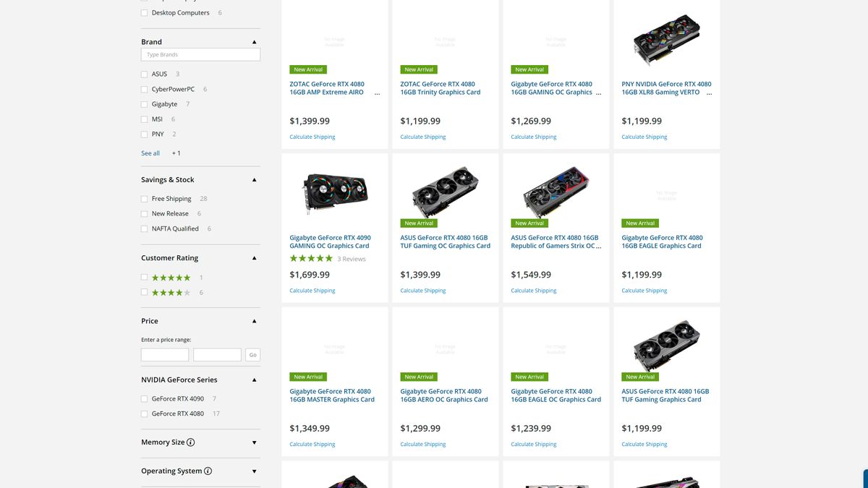This screenshot has height=488, width=868.
Task: Click the $1,269.99 price on Gigabyte GAMING OC
Action: coord(531,121)
